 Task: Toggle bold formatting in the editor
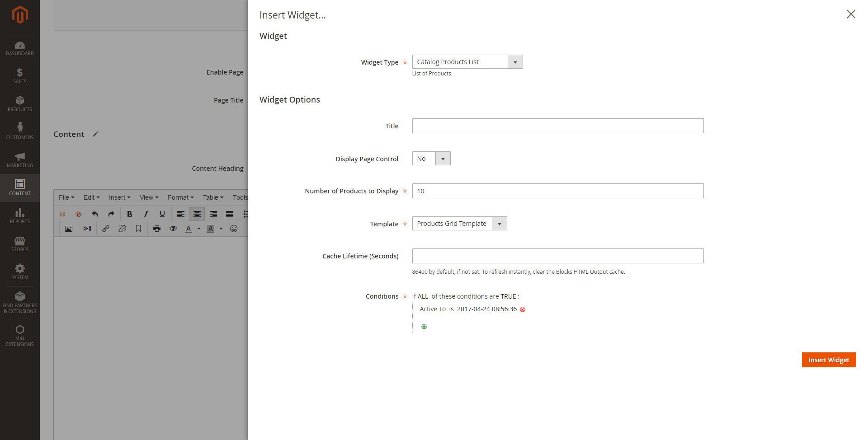(130, 214)
